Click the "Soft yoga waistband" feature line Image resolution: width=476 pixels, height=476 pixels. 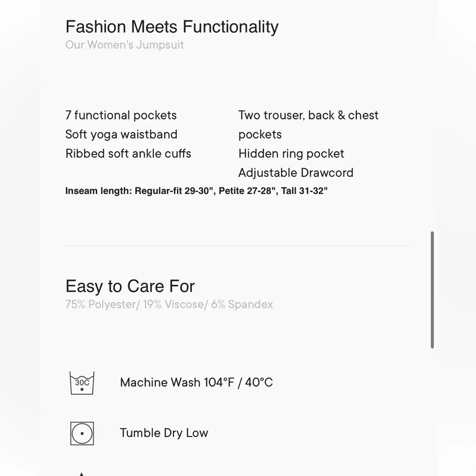coord(121,134)
